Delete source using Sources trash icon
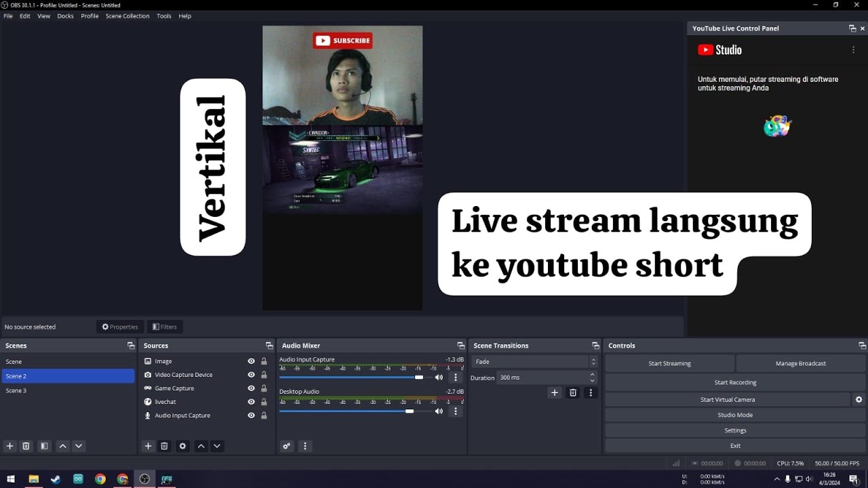Viewport: 868px width, 488px height. pyautogui.click(x=164, y=446)
